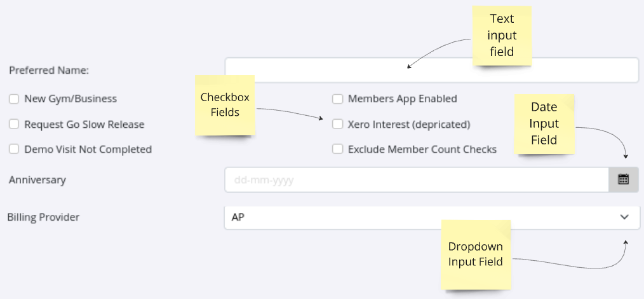Click the 'Checkbox Fields' sticky note
Screen dimensions: 644x299
(225, 105)
